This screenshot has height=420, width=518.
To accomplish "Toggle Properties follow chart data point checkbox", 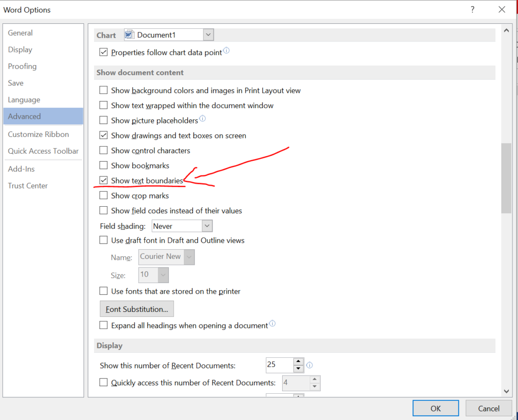I will [x=103, y=52].
